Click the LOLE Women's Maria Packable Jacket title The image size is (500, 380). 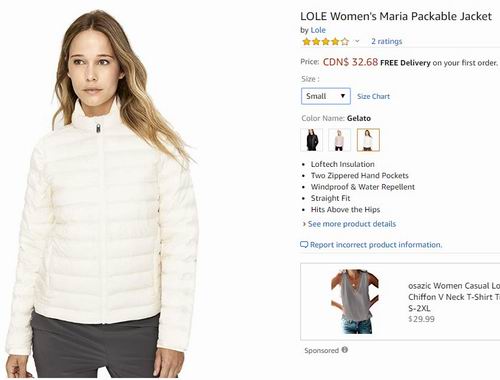396,16
